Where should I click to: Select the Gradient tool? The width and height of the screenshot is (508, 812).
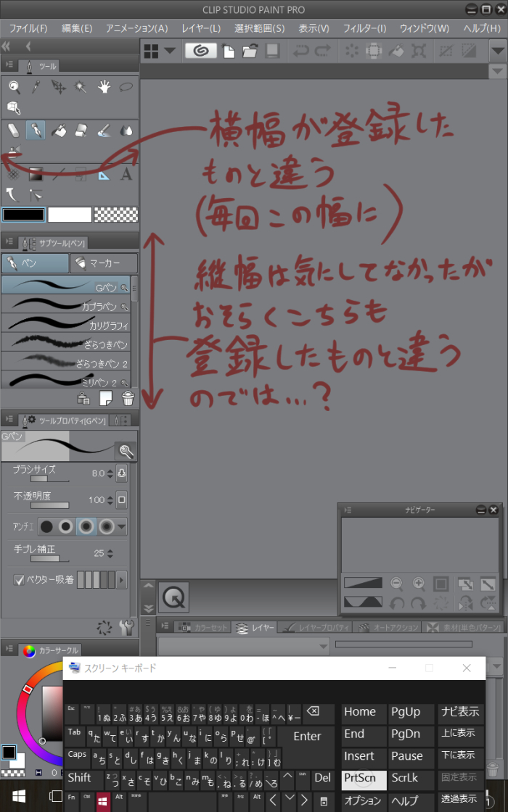point(36,174)
